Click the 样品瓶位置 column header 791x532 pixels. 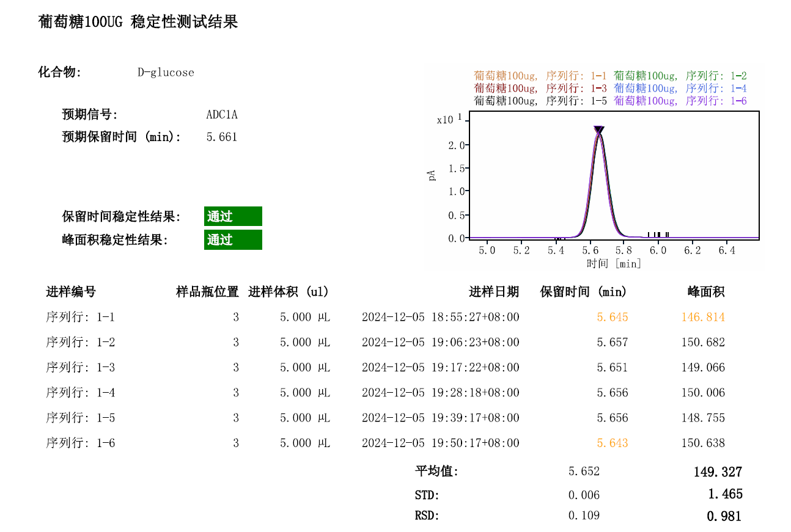[x=207, y=292]
